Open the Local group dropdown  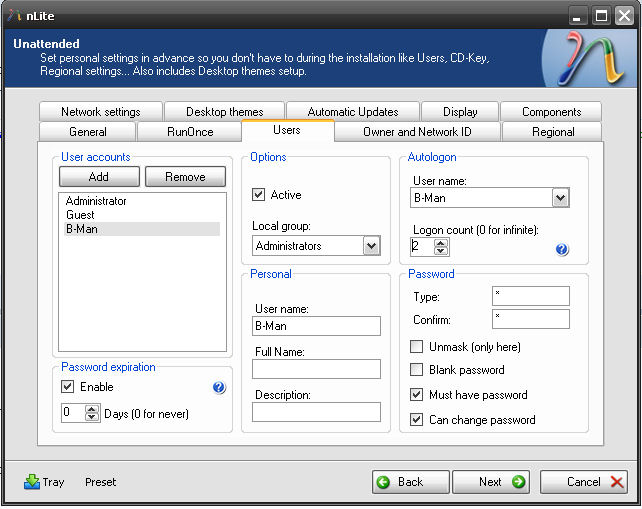click(x=371, y=246)
